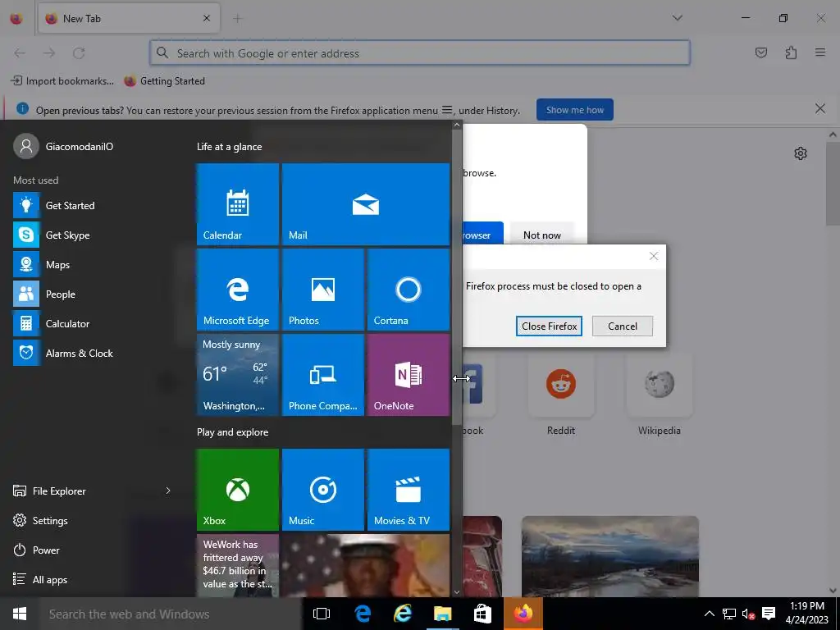Viewport: 840px width, 630px height.
Task: Open a new tab with plus
Action: (237, 19)
